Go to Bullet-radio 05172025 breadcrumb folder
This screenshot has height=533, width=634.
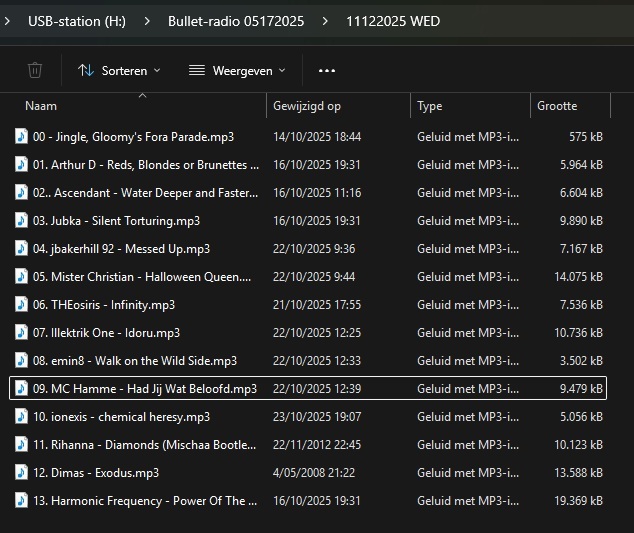tap(236, 21)
